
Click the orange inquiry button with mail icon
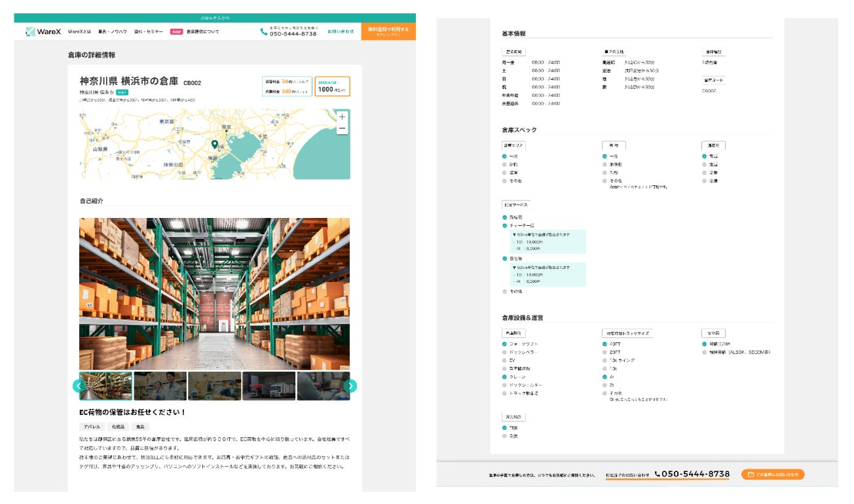[x=773, y=475]
